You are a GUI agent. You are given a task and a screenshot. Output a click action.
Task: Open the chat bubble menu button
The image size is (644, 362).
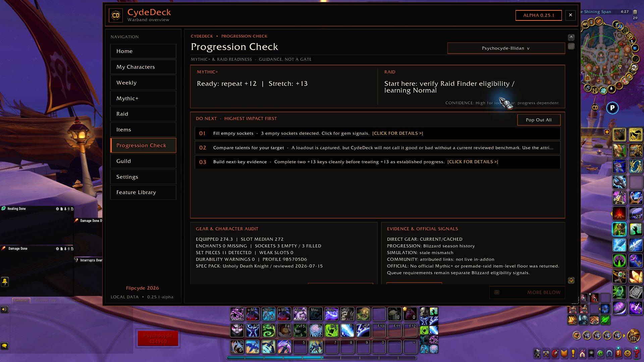[x=4, y=346]
